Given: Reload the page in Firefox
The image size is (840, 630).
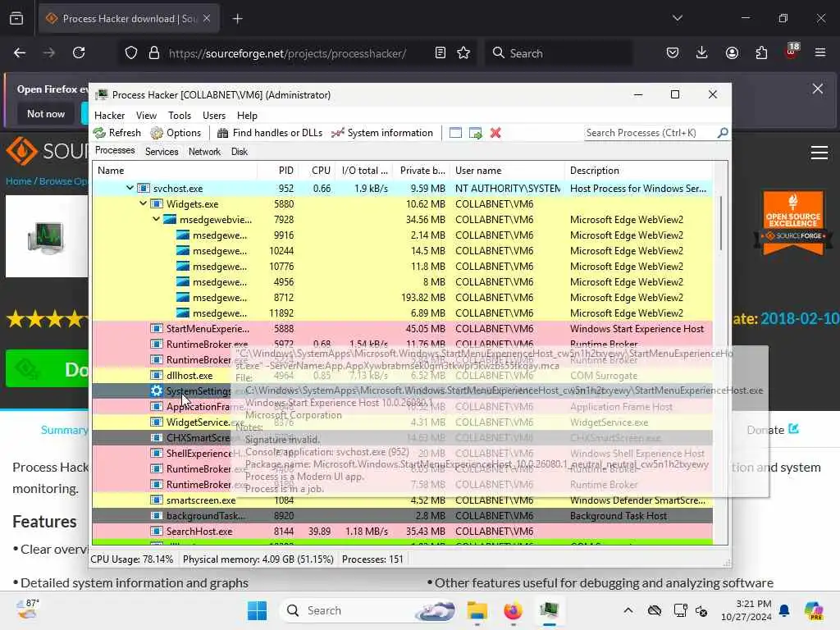Looking at the screenshot, I should pos(79,53).
